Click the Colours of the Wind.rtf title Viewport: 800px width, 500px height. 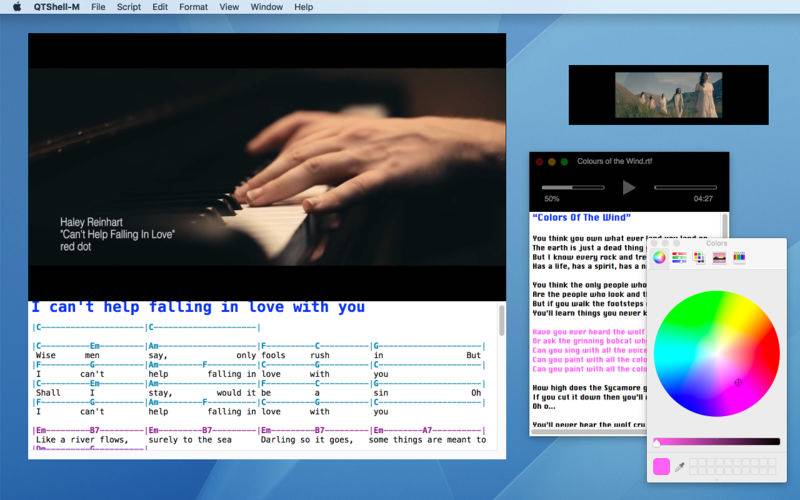pyautogui.click(x=615, y=161)
